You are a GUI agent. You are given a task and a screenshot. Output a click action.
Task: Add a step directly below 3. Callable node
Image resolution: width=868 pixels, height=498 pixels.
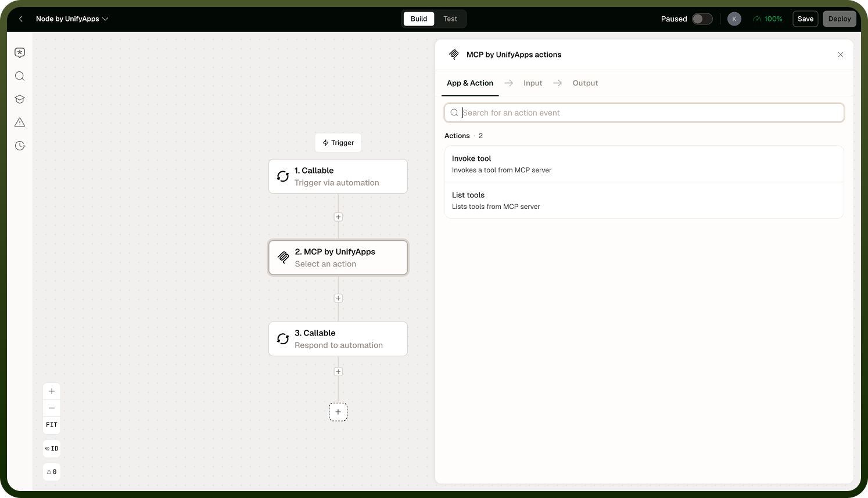click(x=338, y=371)
